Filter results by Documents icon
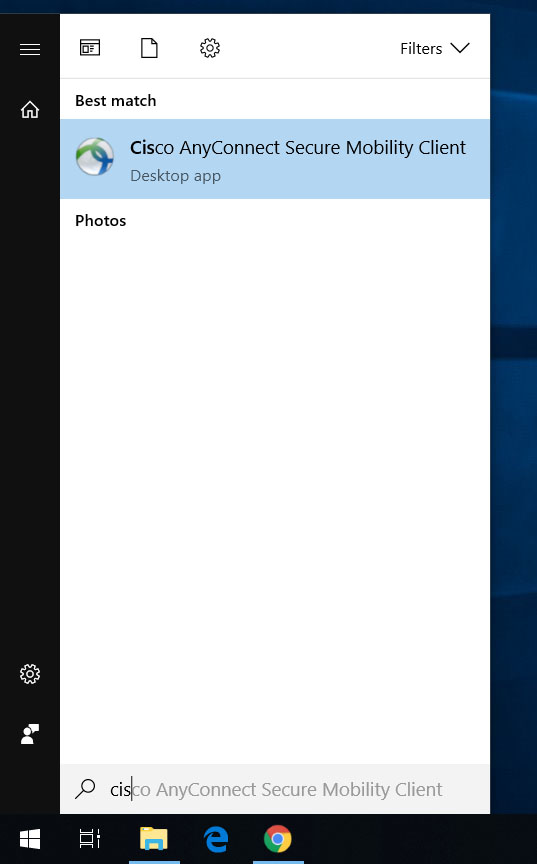The image size is (537, 864). click(149, 48)
